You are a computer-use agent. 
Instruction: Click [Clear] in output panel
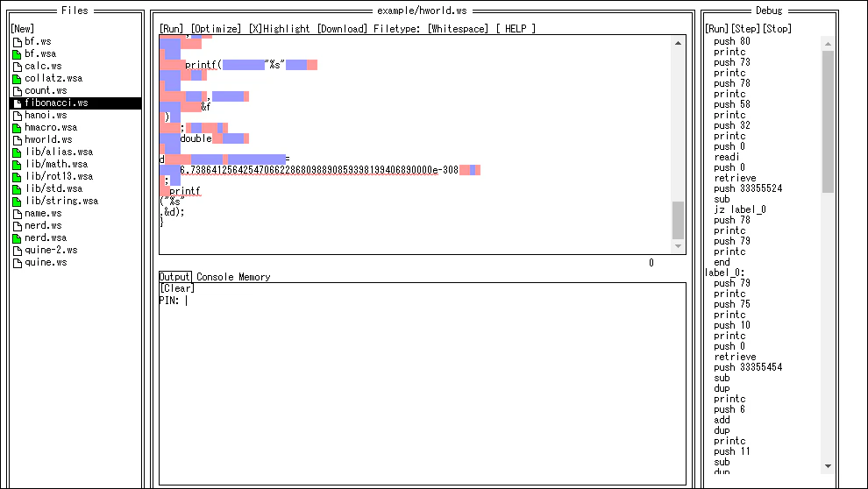coord(177,288)
